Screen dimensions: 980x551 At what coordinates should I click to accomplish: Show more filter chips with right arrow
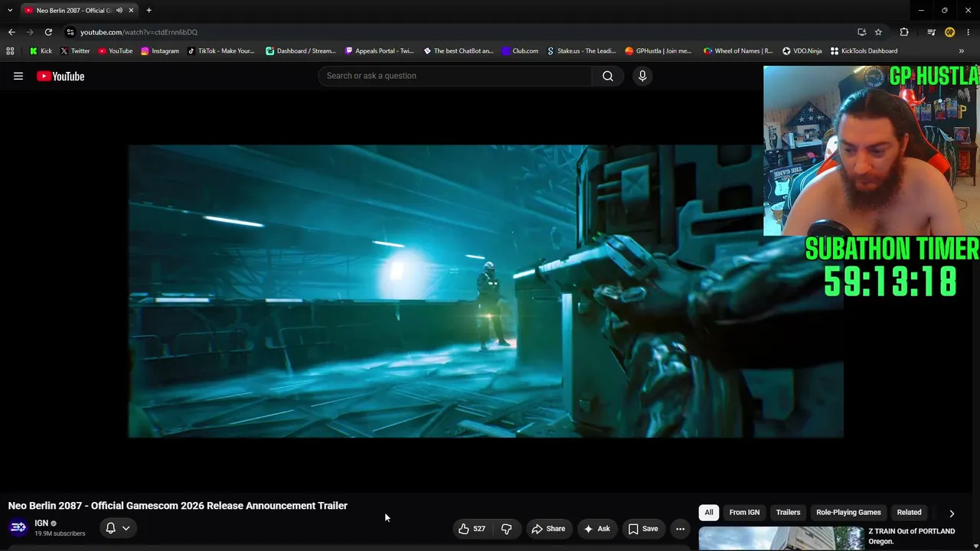952,514
